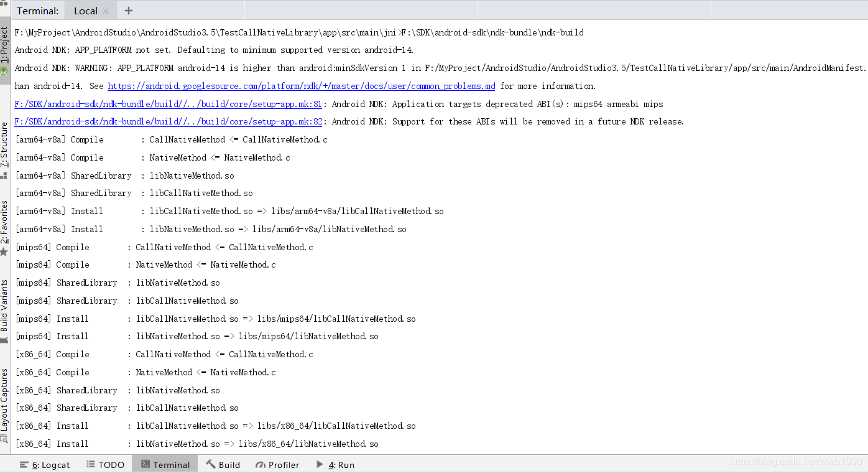
Task: Add a new terminal session tab
Action: (129, 11)
